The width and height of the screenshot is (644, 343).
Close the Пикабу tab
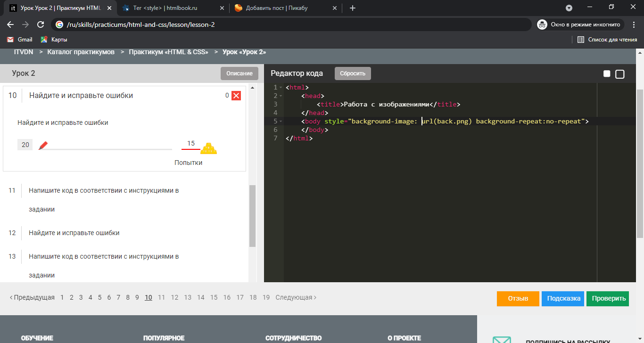pos(335,8)
